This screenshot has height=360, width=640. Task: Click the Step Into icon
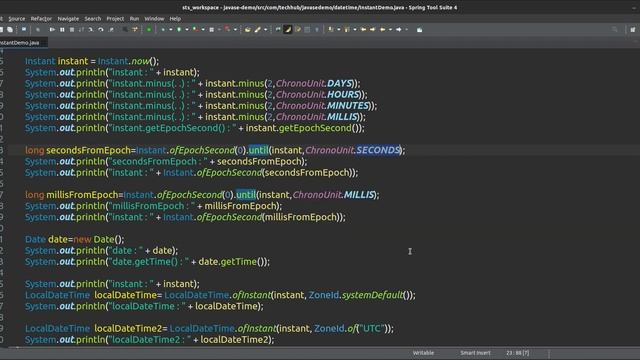(x=91, y=29)
